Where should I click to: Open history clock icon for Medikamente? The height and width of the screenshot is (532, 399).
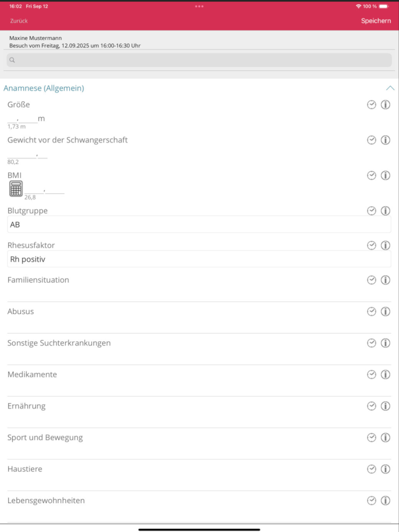371,374
